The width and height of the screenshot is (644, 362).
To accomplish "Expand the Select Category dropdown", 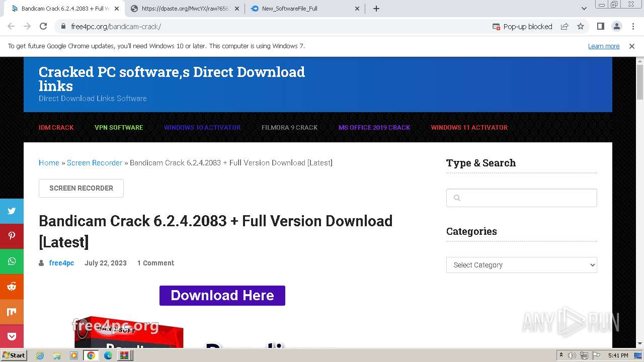I will pyautogui.click(x=522, y=265).
